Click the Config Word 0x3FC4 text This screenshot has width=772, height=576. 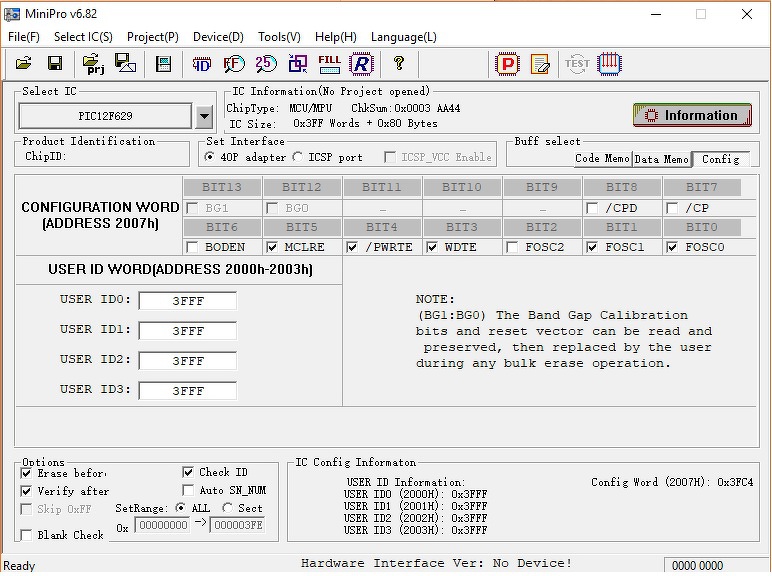[x=672, y=482]
